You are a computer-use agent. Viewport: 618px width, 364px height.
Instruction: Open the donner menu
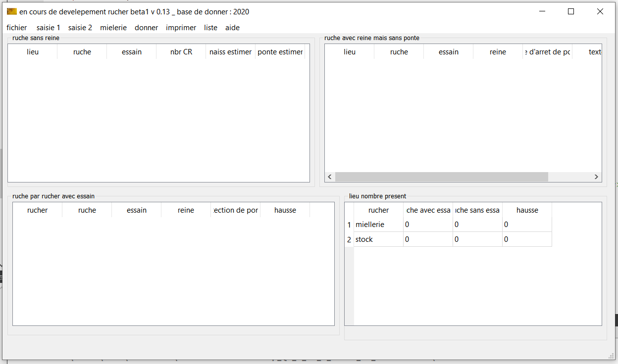[x=147, y=28]
